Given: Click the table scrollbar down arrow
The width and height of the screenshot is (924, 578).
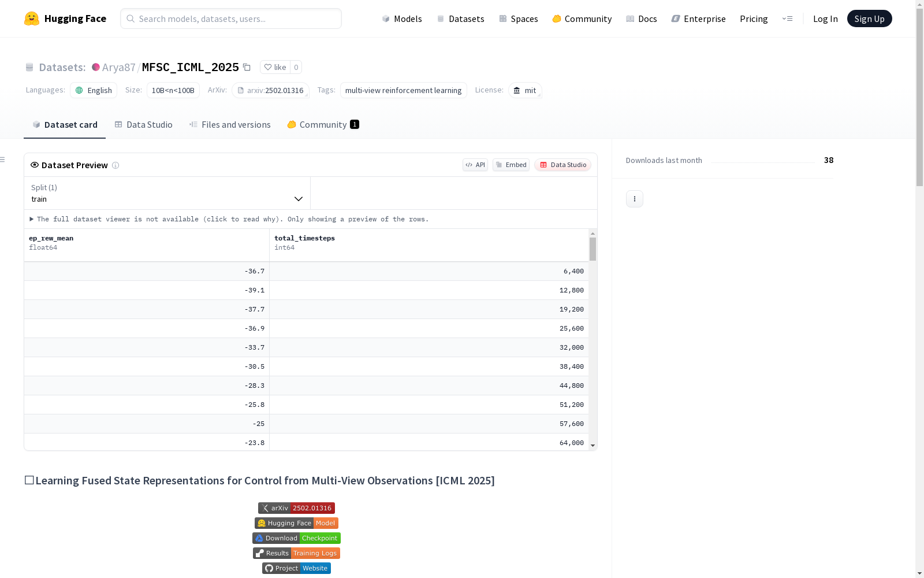Looking at the screenshot, I should tap(593, 446).
